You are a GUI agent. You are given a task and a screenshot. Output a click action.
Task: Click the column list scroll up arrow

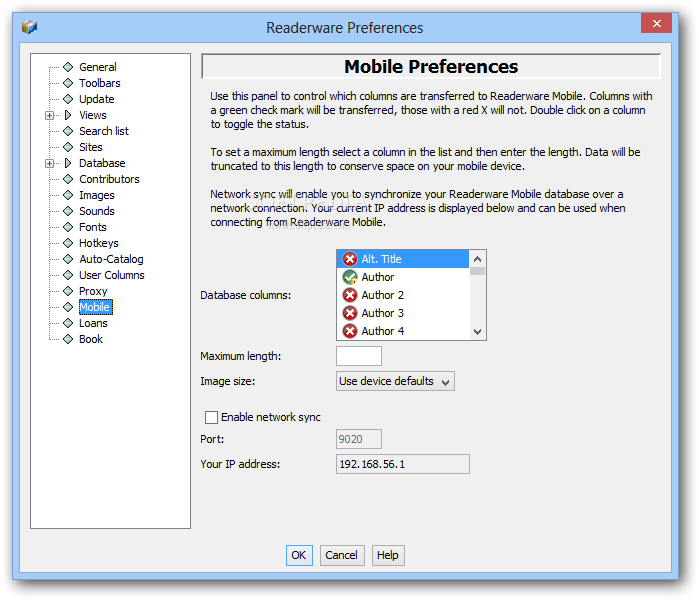477,259
